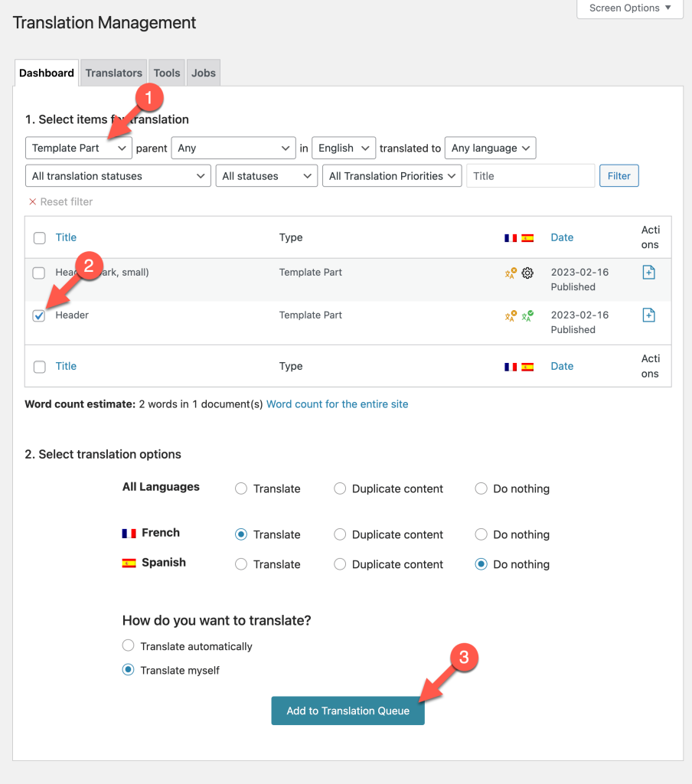Click the Spanish translation-complete icon in Header row
This screenshot has height=784, width=692.
pos(527,316)
